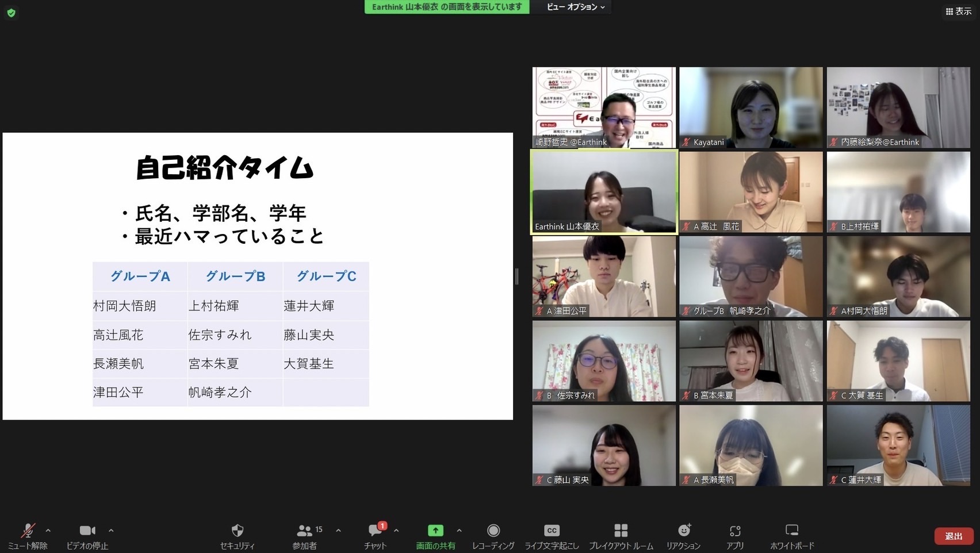Expand video options arrow next to stop video

(x=111, y=530)
